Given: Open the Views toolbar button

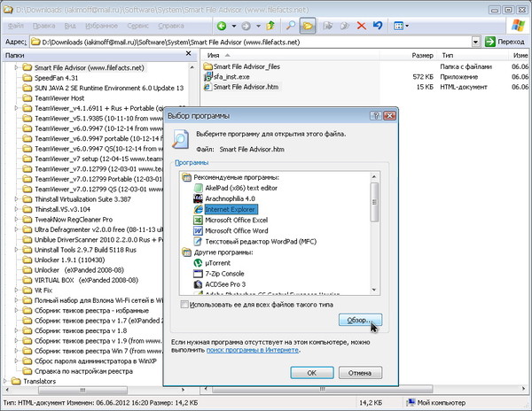Looking at the screenshot, I should coord(398,26).
